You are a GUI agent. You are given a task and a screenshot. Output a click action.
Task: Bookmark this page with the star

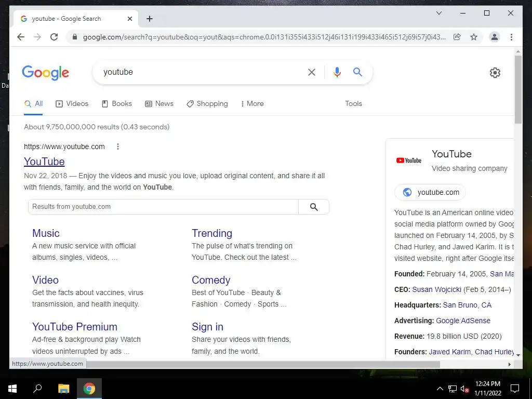[474, 37]
